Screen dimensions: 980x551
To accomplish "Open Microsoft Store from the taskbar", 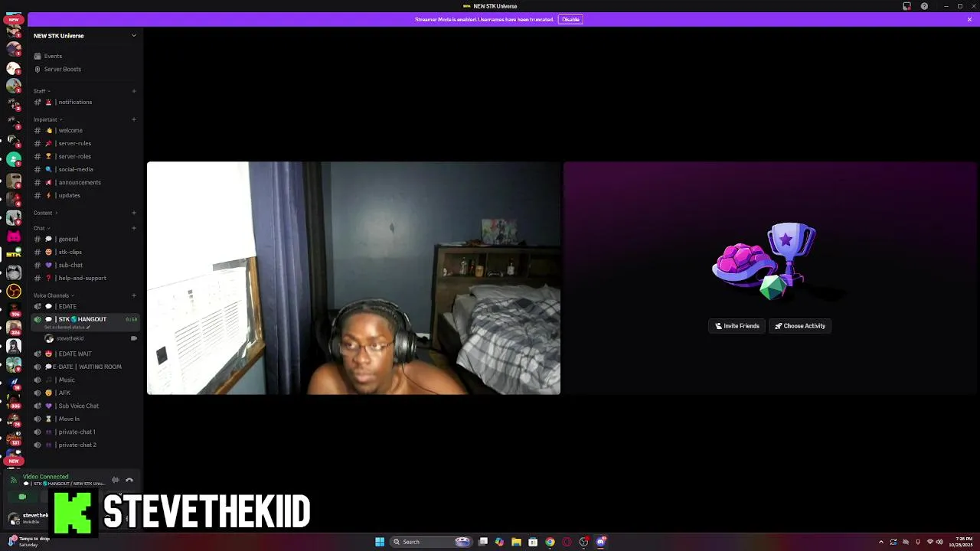I will pyautogui.click(x=534, y=542).
